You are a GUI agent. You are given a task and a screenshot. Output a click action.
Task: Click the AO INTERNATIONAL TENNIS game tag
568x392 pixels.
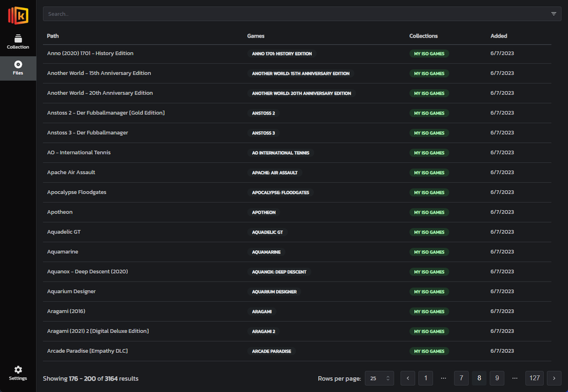tap(281, 153)
